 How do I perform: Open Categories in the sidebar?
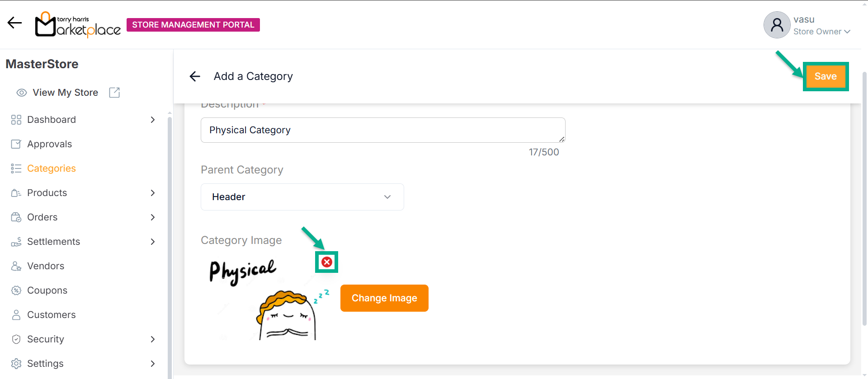pyautogui.click(x=51, y=168)
